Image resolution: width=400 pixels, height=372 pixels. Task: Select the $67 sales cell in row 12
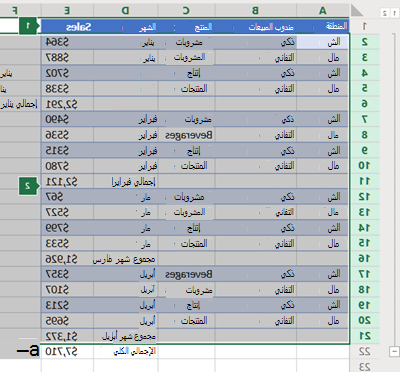point(68,197)
